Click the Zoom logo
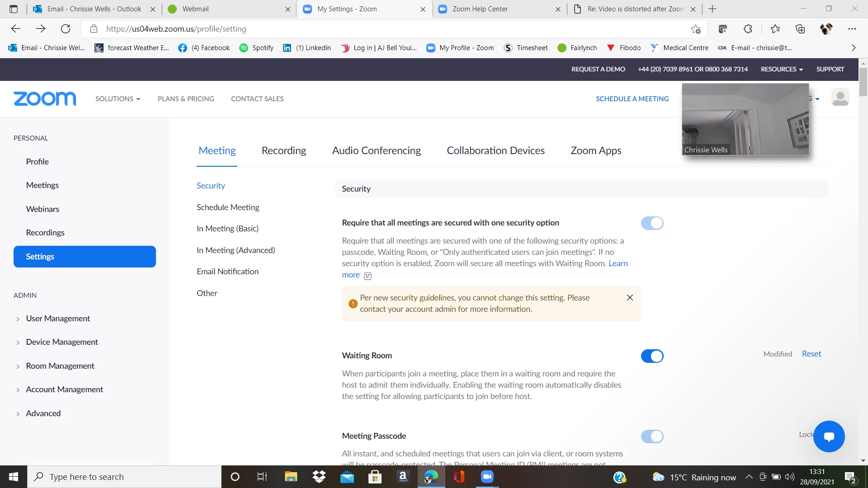The width and height of the screenshot is (868, 488). [45, 99]
